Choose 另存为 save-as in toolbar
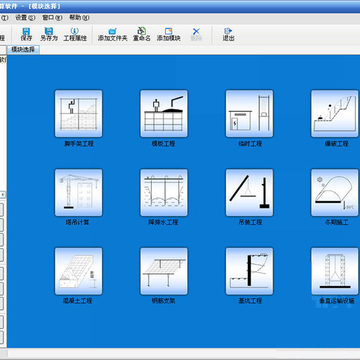This screenshot has height=360, width=360. pos(49,34)
